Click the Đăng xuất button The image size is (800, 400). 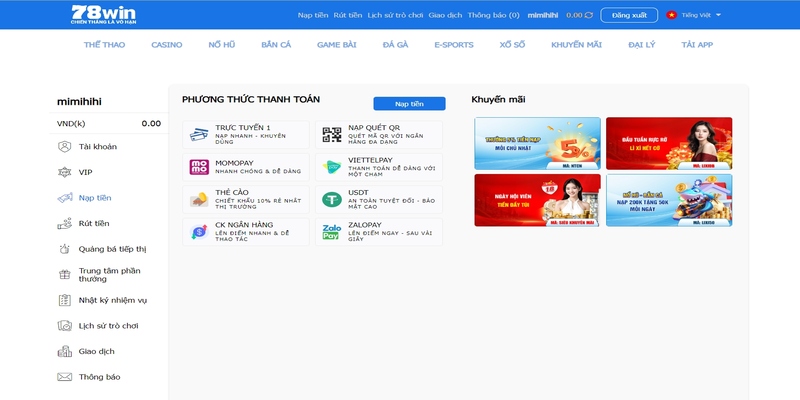pos(628,15)
